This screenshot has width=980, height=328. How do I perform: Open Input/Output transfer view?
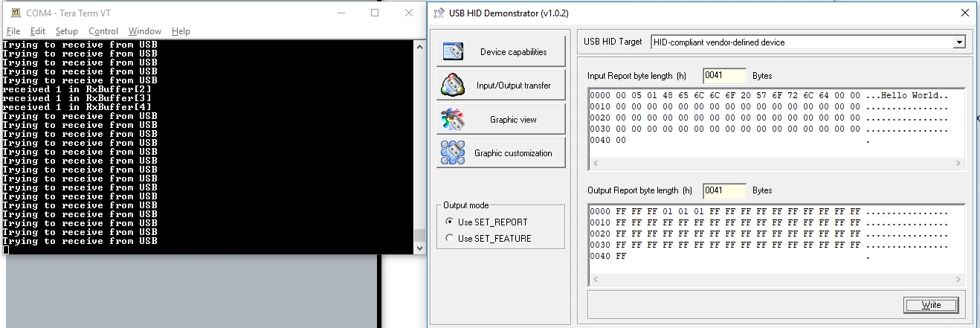(x=500, y=86)
